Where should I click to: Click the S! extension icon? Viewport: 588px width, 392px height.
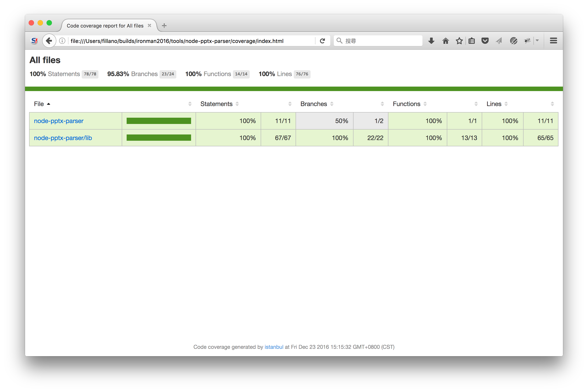tap(34, 41)
